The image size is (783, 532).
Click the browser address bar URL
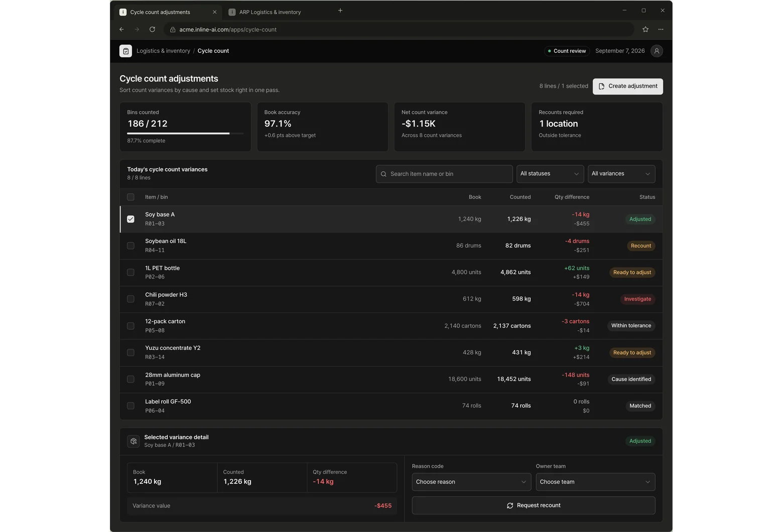pyautogui.click(x=228, y=30)
